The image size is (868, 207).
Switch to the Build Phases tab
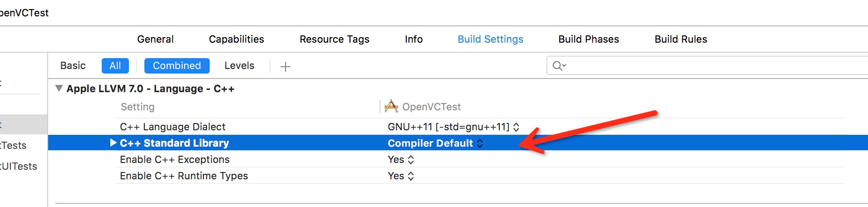[x=588, y=39]
